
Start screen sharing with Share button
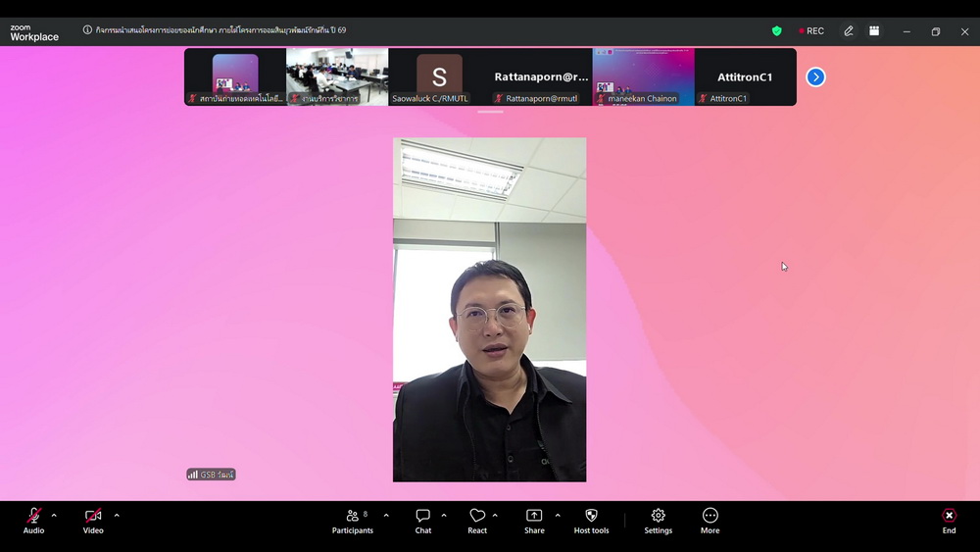pyautogui.click(x=534, y=520)
